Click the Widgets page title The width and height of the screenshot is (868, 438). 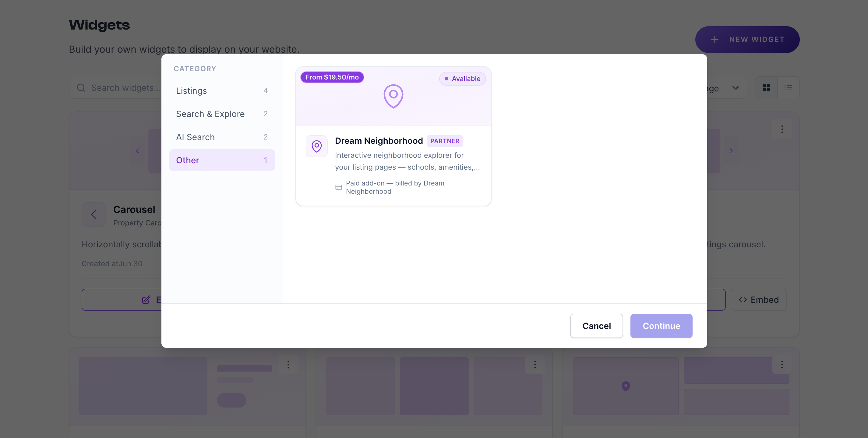[x=99, y=25]
